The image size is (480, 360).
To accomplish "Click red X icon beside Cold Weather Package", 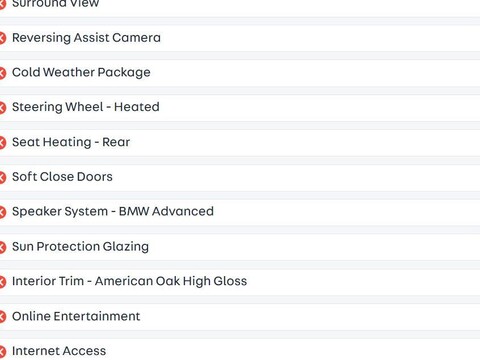I will tap(2, 73).
